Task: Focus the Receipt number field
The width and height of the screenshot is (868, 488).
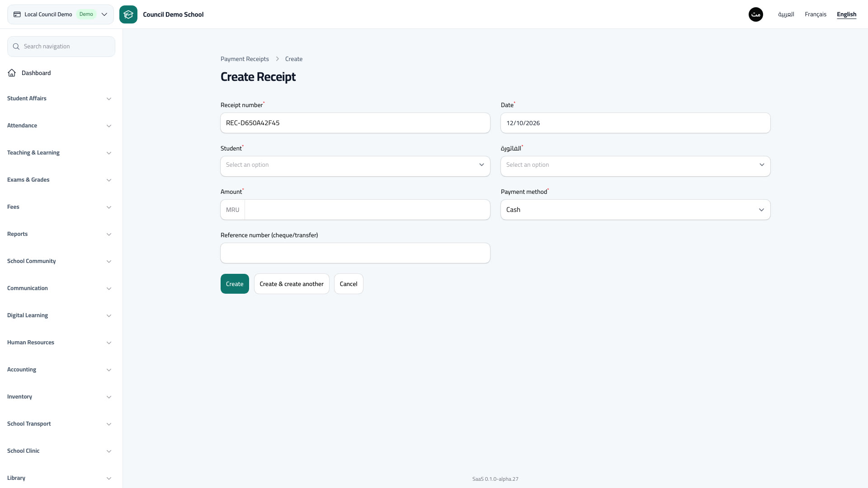Action: click(x=355, y=123)
